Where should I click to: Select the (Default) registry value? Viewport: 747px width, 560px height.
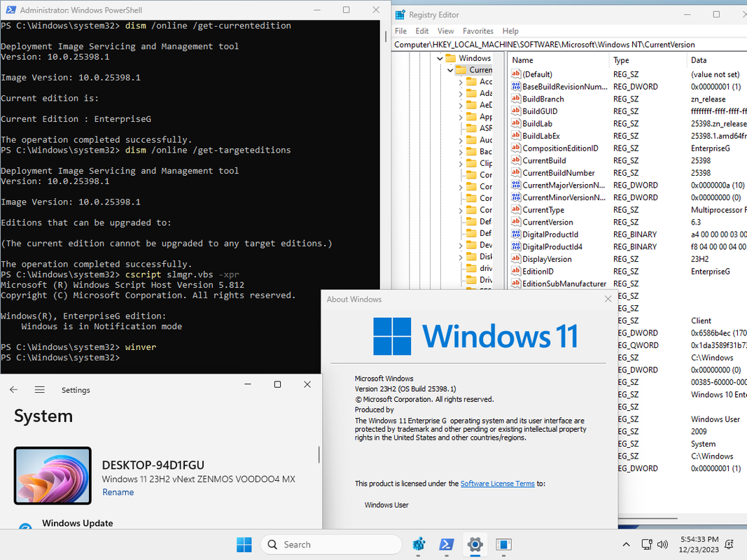pyautogui.click(x=537, y=74)
